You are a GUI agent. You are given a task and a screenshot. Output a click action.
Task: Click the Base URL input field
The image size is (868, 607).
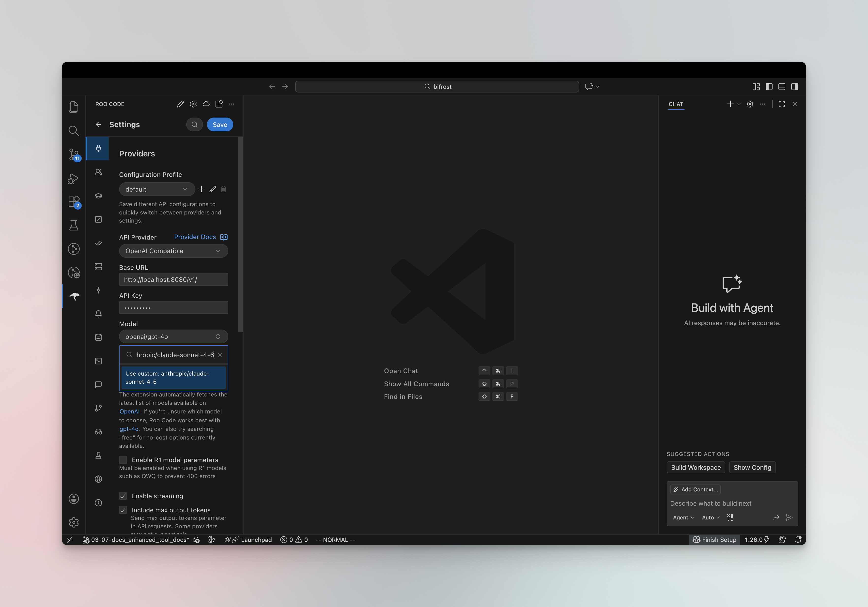[173, 280]
